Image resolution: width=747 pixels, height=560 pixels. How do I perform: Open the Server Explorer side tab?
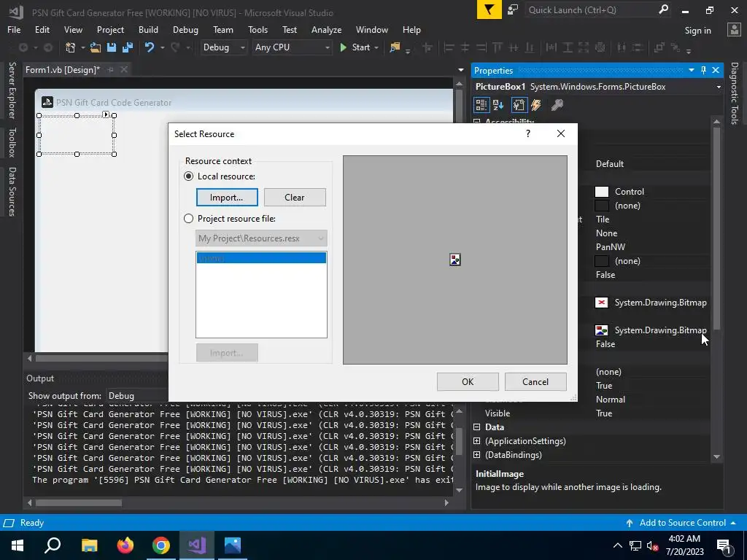click(x=12, y=90)
